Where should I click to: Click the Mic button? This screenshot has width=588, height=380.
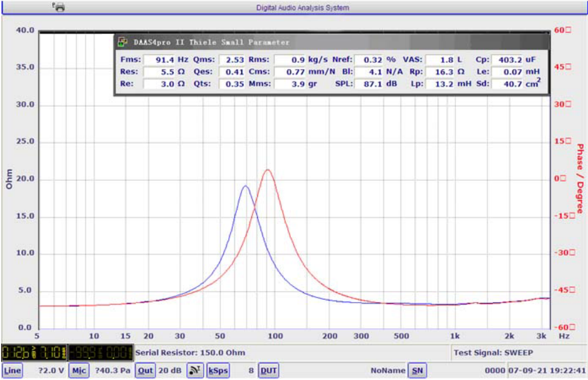[79, 371]
